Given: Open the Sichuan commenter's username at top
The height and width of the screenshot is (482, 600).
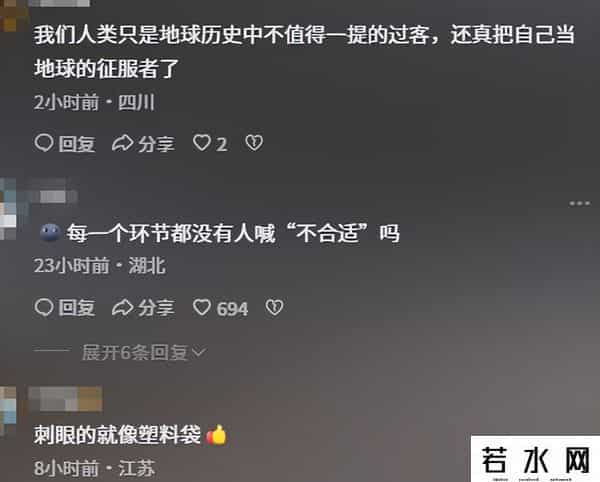Looking at the screenshot, I should click(59, 3).
